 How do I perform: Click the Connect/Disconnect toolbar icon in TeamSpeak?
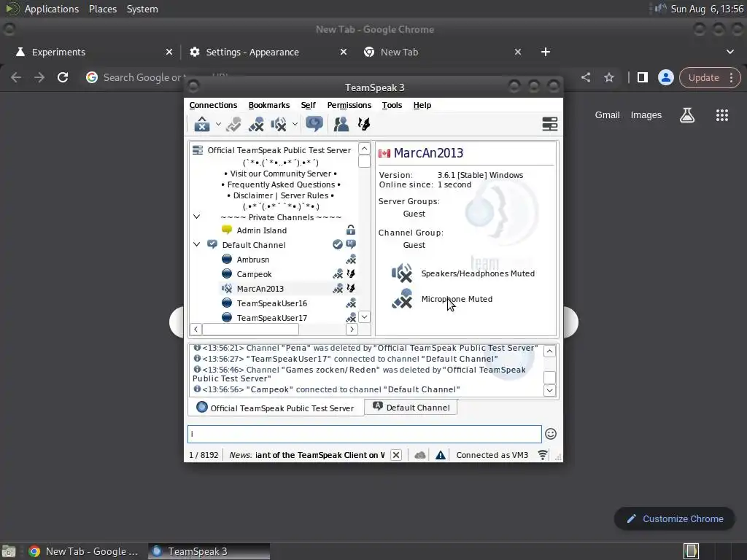[x=202, y=124]
